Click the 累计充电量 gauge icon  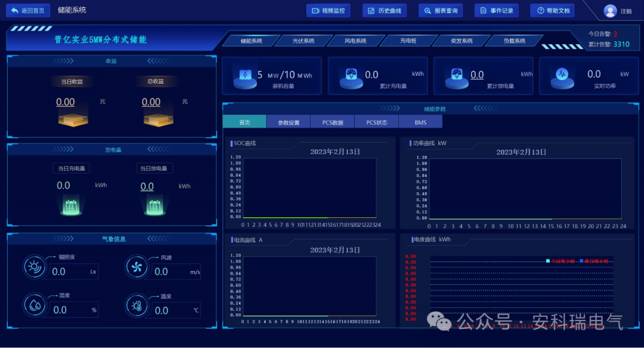[x=351, y=78]
